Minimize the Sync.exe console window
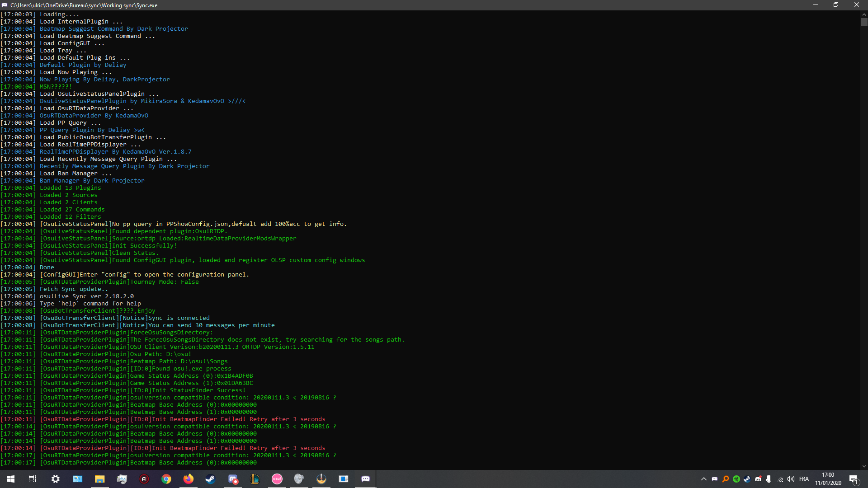The width and height of the screenshot is (868, 488). click(816, 5)
